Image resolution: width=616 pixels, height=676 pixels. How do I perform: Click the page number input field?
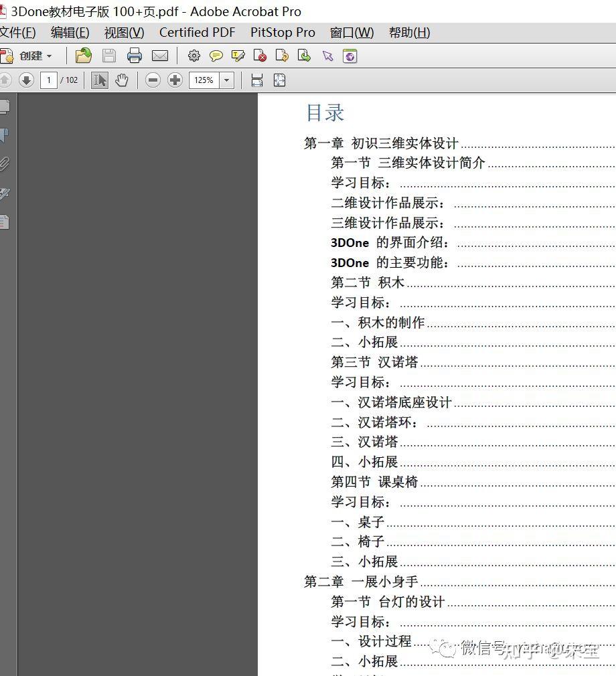[x=49, y=80]
